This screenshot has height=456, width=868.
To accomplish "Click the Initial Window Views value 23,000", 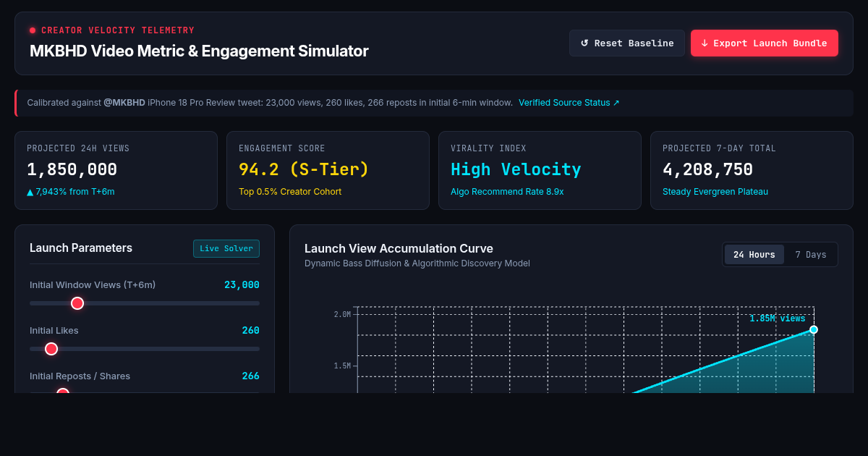I will pyautogui.click(x=242, y=285).
